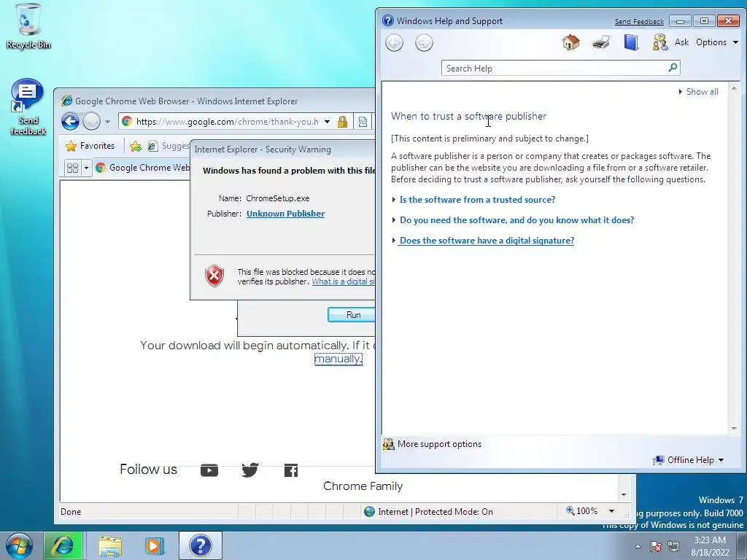Open Facebook icon under Follow us

291,470
